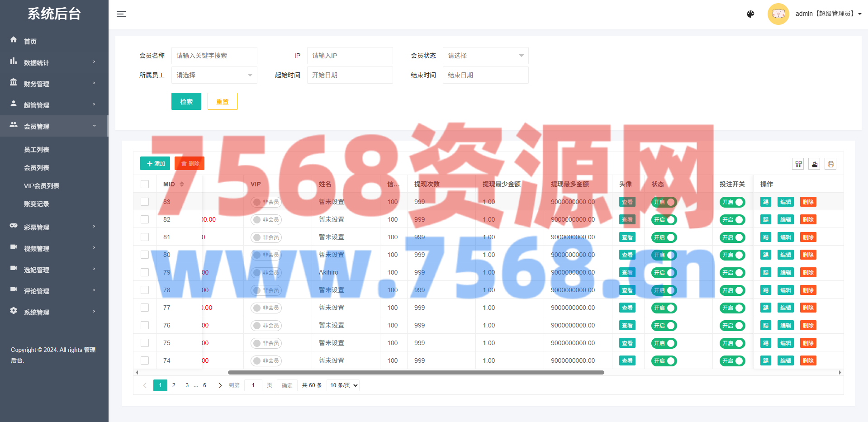Viewport: 868px width, 422px height.
Task: Toggle the 投注开关 switch for member 75
Action: (x=732, y=343)
